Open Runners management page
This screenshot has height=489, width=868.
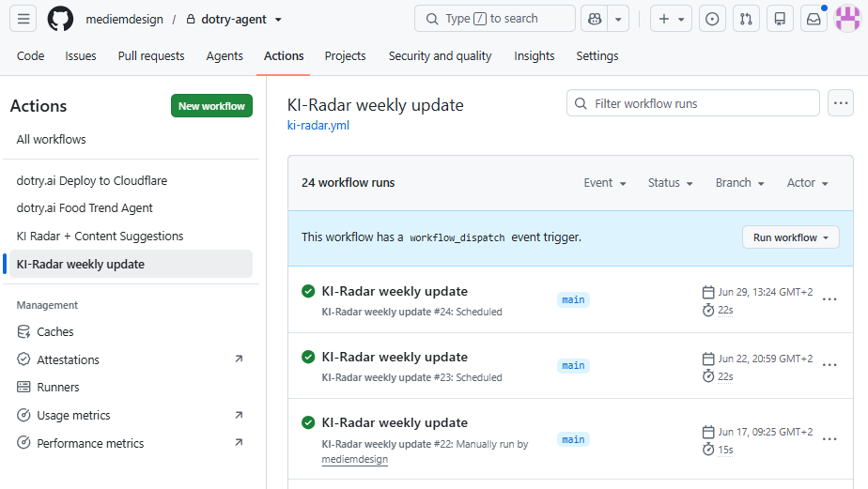132,388
